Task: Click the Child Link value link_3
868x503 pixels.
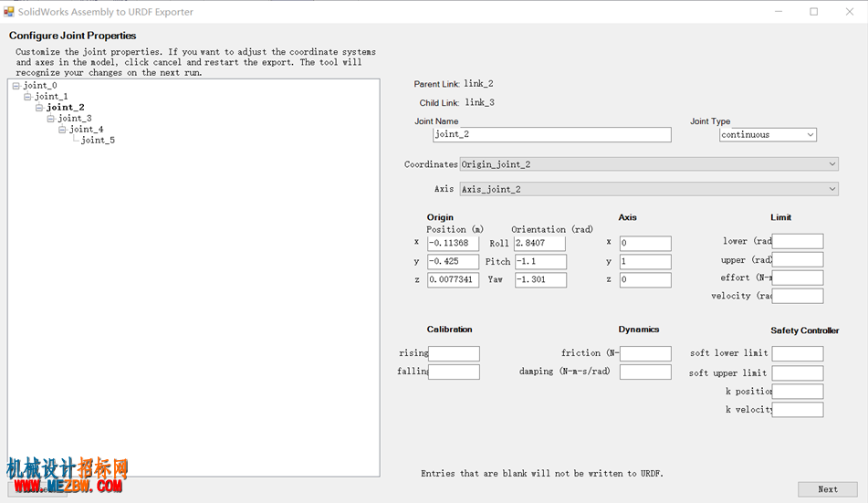Action: [479, 102]
